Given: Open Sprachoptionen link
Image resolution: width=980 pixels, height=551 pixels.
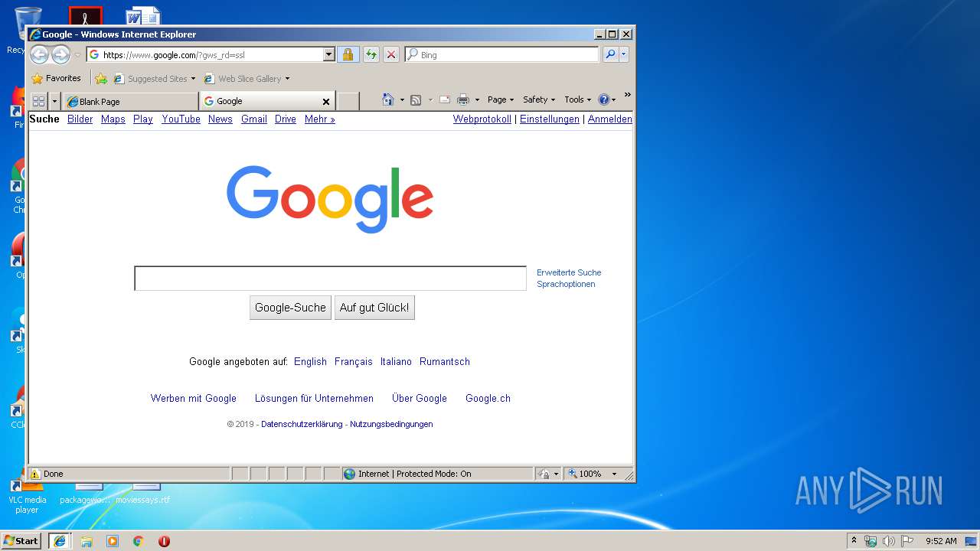Looking at the screenshot, I should click(566, 284).
